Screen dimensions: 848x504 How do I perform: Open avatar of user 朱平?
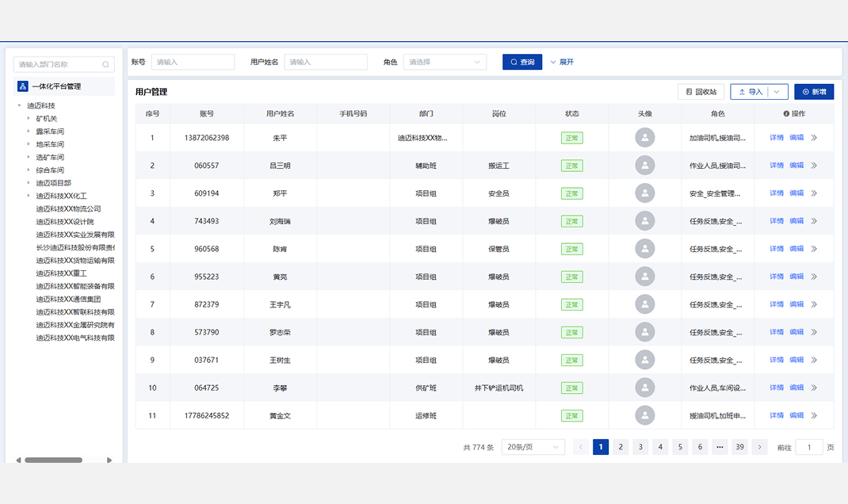[644, 137]
